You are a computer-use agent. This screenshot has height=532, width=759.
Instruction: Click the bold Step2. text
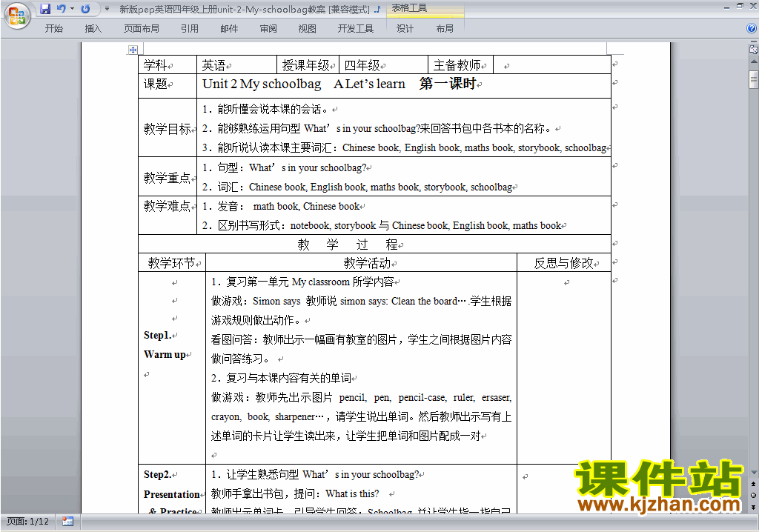coord(158,474)
